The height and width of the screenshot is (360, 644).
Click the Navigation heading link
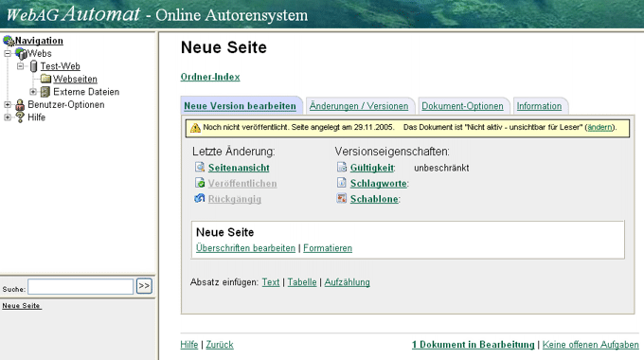39,41
